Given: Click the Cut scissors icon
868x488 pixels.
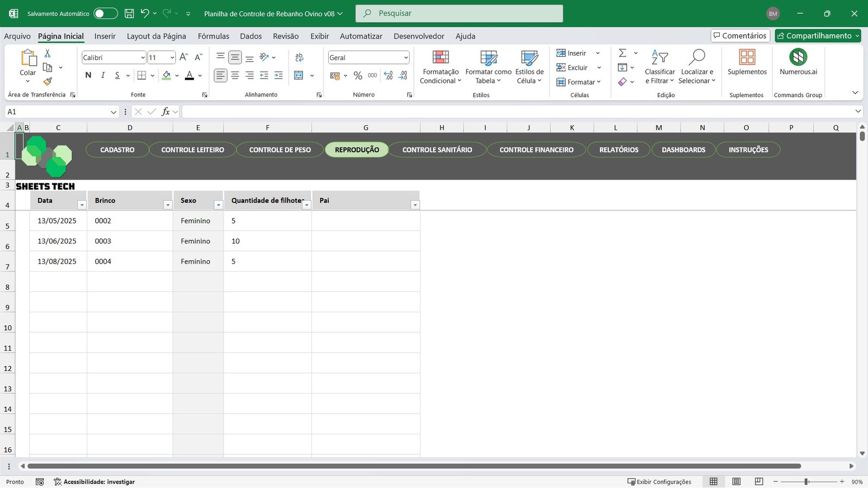Looking at the screenshot, I should [x=47, y=53].
